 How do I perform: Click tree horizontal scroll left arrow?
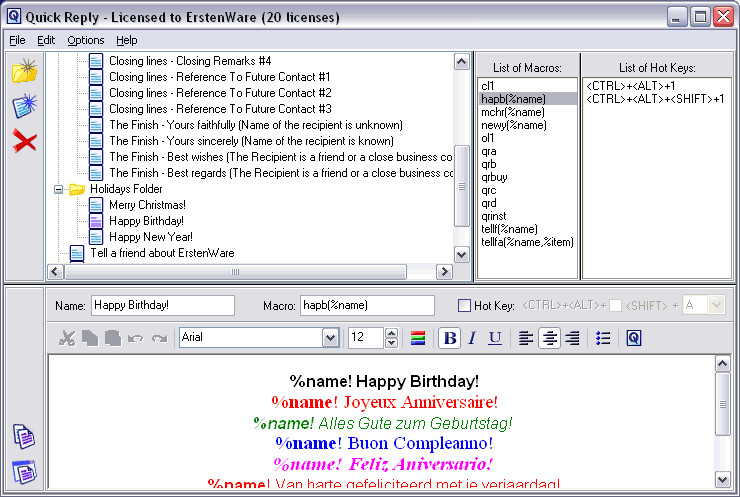55,272
